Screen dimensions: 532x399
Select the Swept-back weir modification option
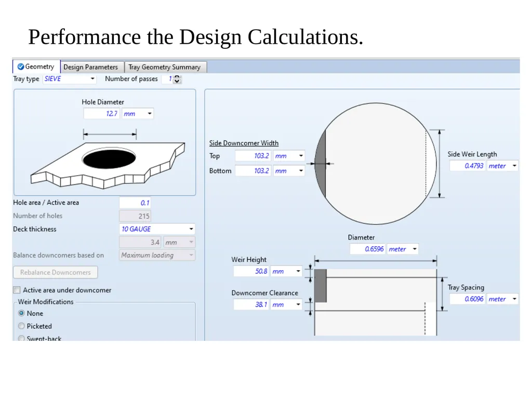[x=21, y=338]
